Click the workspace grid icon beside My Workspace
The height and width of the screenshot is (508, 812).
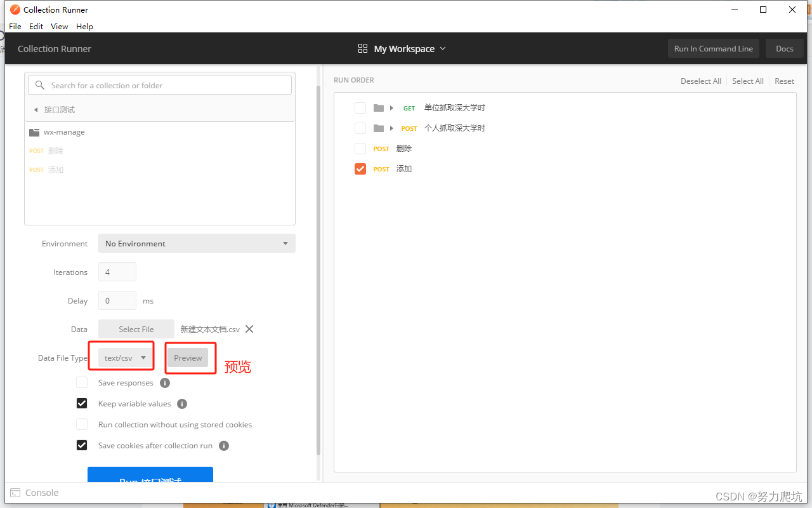click(x=362, y=48)
